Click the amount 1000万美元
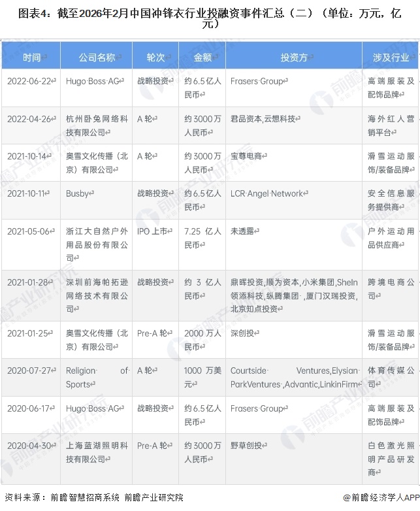The height and width of the screenshot is (511, 420). (x=202, y=377)
